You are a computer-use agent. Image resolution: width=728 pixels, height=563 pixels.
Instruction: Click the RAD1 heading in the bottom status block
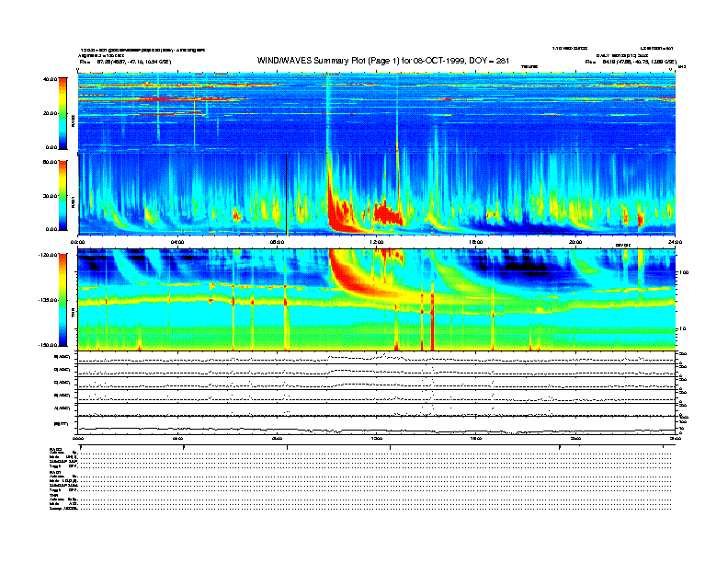(55, 472)
